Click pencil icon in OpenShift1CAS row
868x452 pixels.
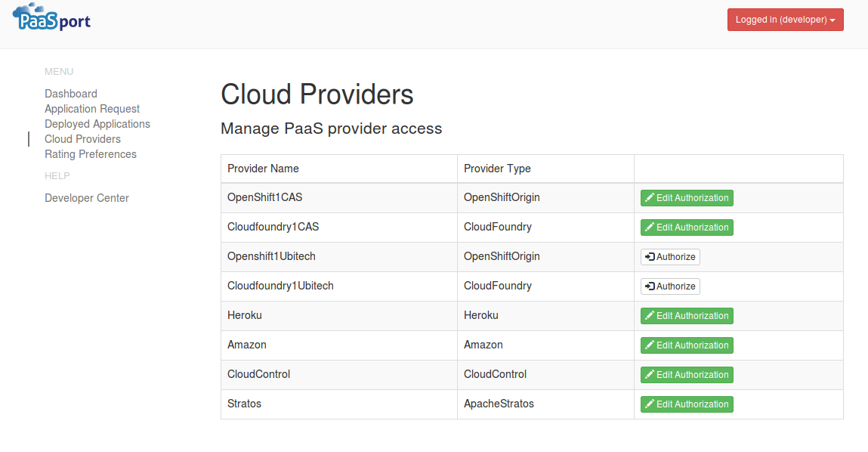click(650, 198)
